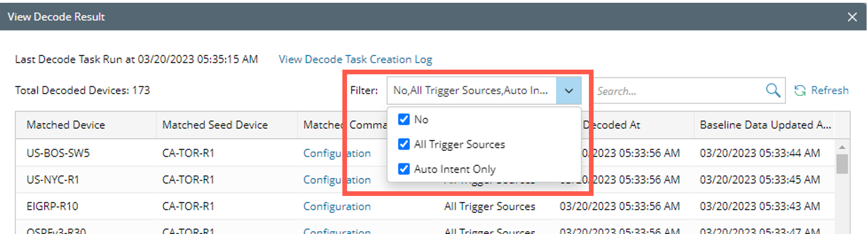This screenshot has width=868, height=234.
Task: Sort by Baseline Data Updated column
Action: [x=765, y=125]
